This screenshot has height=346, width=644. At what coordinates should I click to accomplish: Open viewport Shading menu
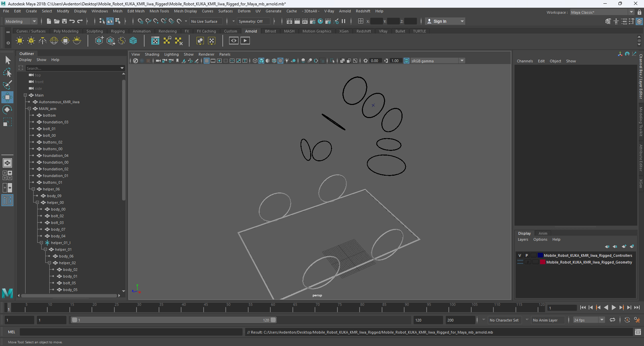152,54
